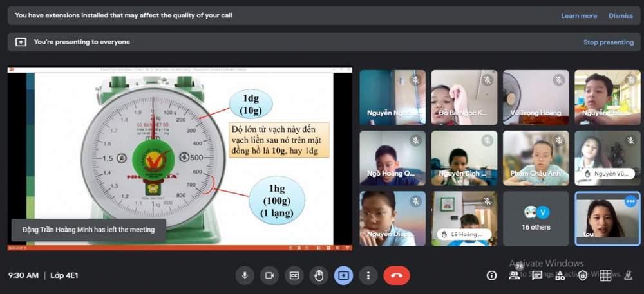Turn on closed captions
Viewport: 644px width, 294px height.
coord(294,275)
